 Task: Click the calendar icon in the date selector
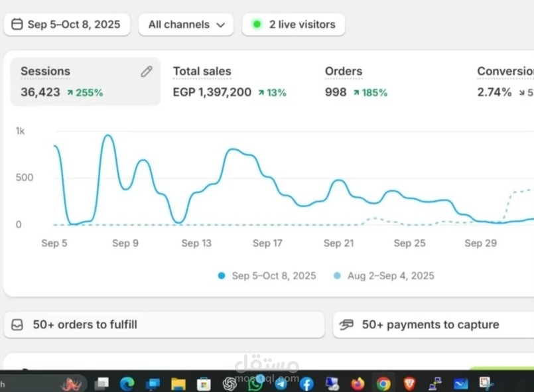pos(17,25)
